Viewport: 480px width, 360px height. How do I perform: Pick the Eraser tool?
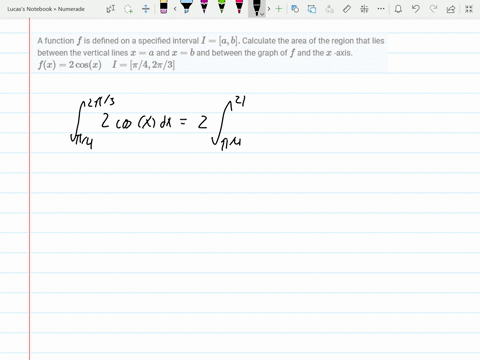point(163,7)
